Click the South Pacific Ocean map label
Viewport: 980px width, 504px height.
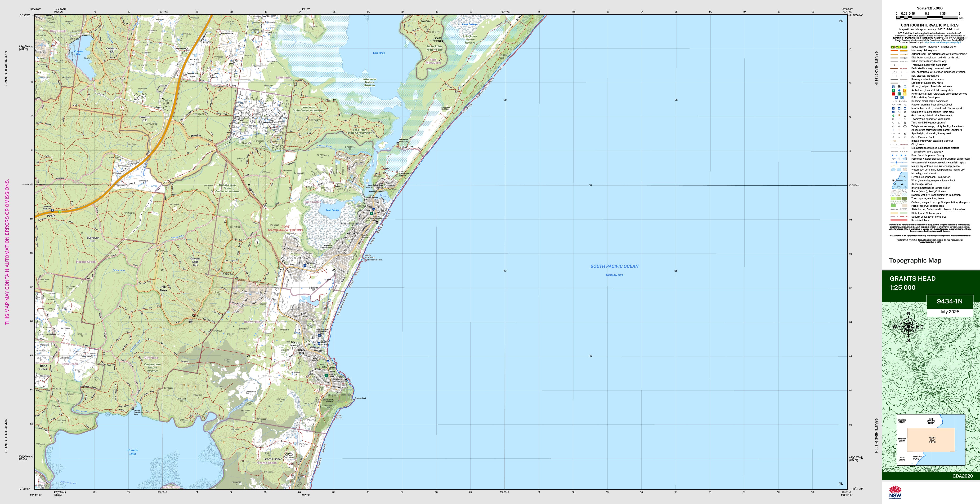614,267
